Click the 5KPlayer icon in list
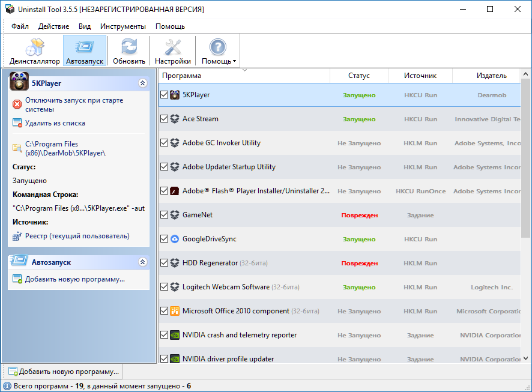This screenshot has width=532, height=392. pyautogui.click(x=175, y=95)
